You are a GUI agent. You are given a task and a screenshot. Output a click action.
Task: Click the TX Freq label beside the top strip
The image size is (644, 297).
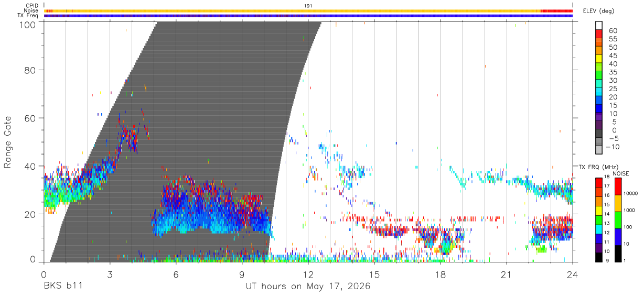click(x=28, y=15)
